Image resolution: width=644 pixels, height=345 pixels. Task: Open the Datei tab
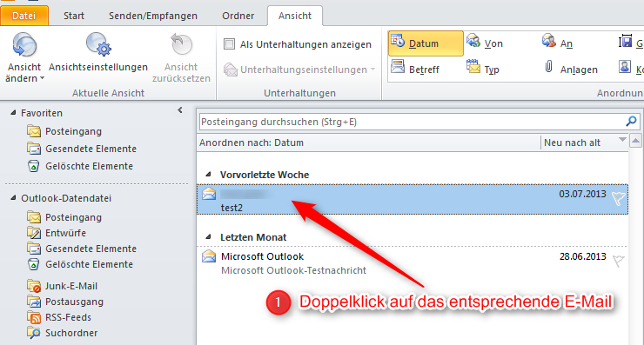[x=24, y=16]
